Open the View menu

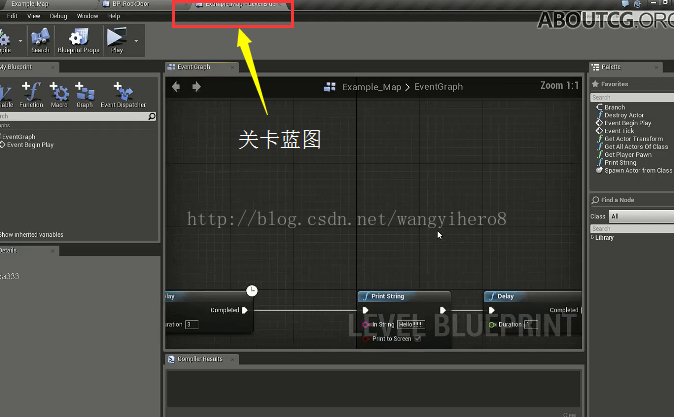click(34, 16)
